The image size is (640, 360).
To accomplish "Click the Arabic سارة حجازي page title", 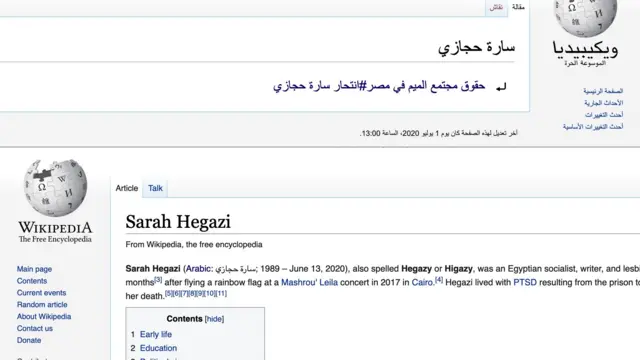I will pos(476,47).
